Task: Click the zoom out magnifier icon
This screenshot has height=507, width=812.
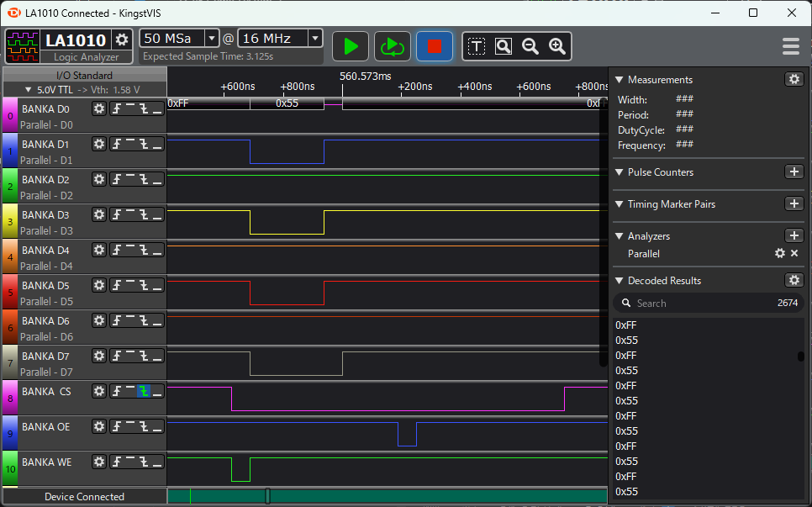Action: click(x=530, y=46)
